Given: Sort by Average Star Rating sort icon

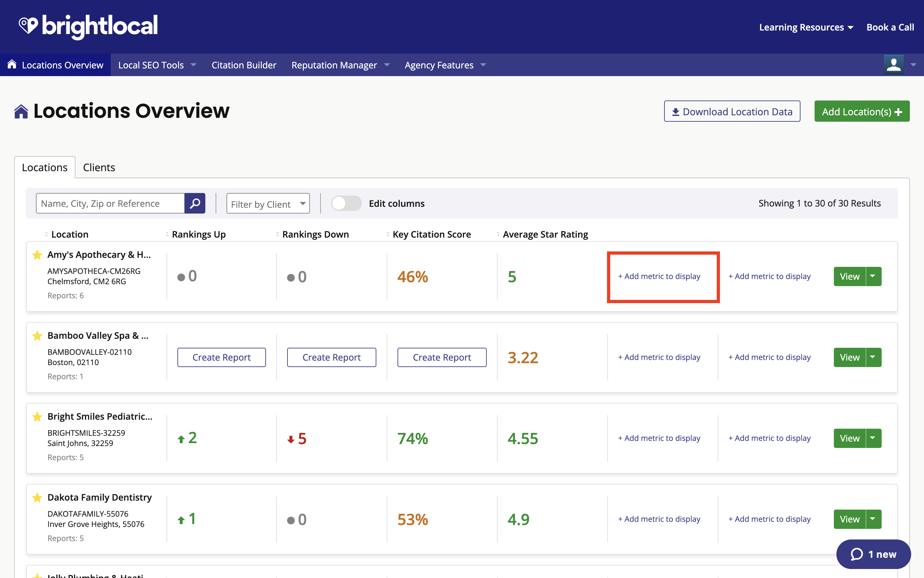Looking at the screenshot, I should 498,234.
